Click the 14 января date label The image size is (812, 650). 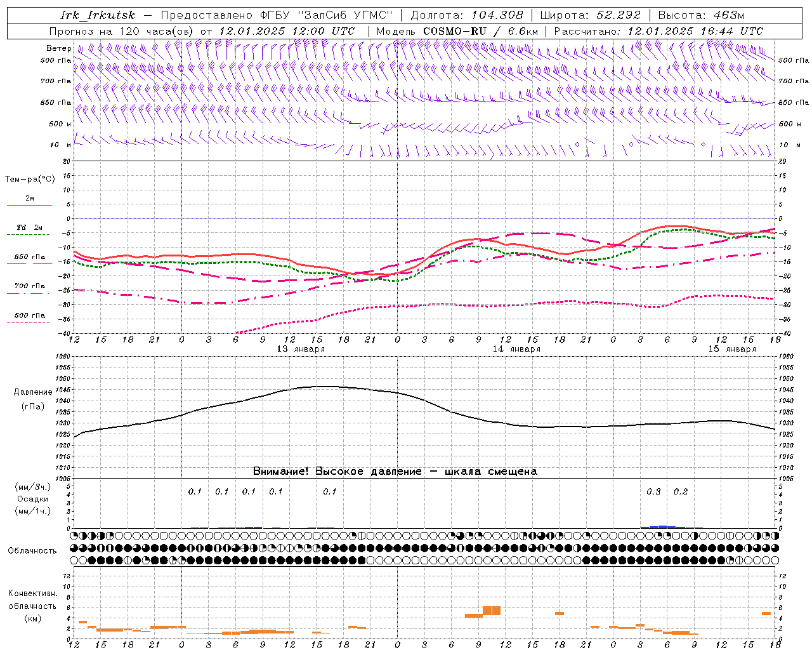click(516, 349)
